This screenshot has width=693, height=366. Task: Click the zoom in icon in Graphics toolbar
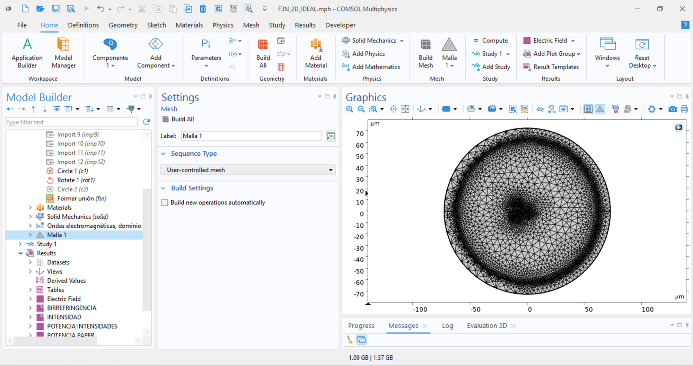tap(350, 109)
